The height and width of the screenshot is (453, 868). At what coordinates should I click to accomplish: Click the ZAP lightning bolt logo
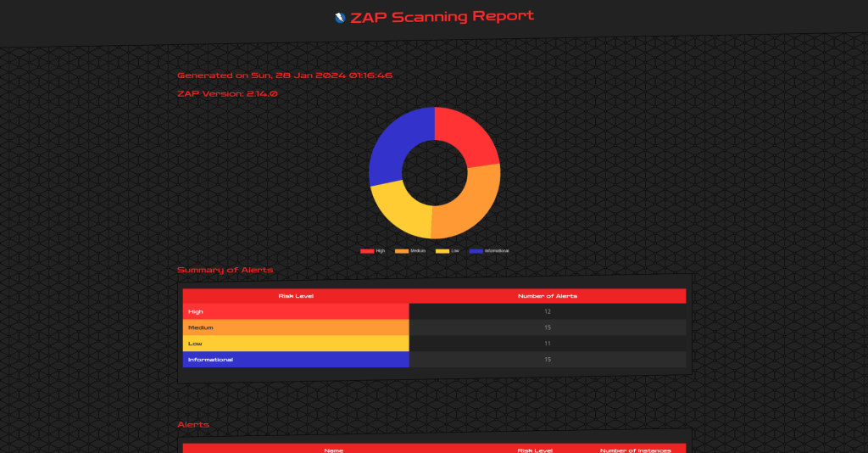tap(340, 17)
